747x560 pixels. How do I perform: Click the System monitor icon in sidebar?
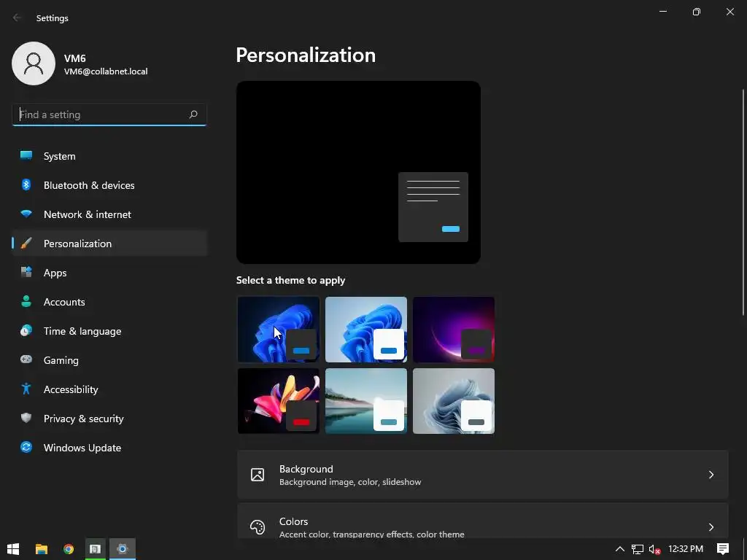[x=26, y=156]
